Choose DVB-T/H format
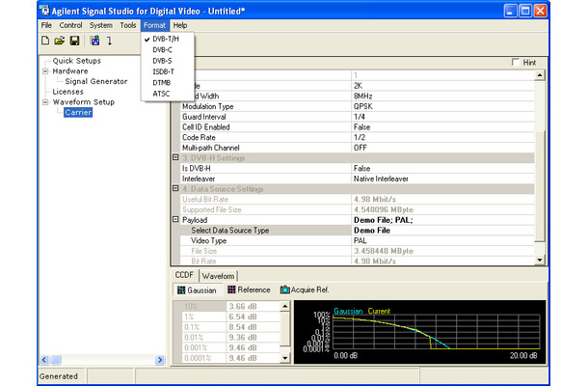The width and height of the screenshot is (588, 386). click(168, 39)
